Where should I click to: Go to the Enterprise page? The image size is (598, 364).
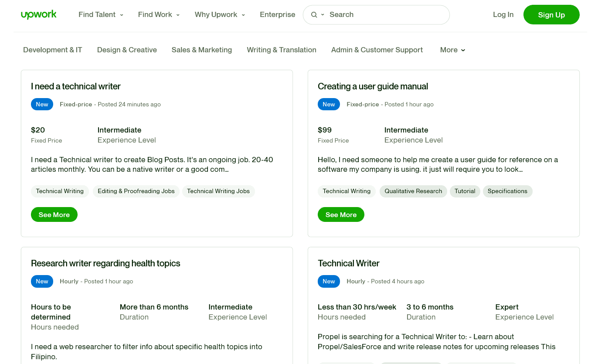point(277,14)
